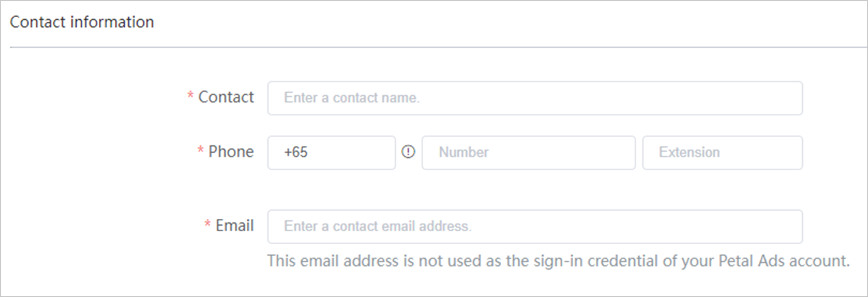Focus the contact name input field
Viewport: 868px width, 297px height.
[x=535, y=98]
